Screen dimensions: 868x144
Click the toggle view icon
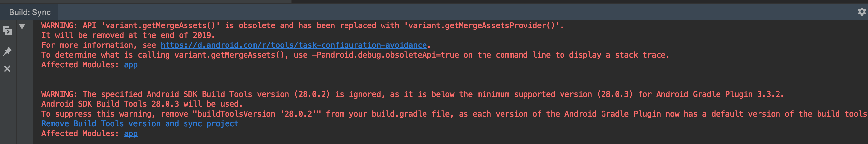coord(7,31)
